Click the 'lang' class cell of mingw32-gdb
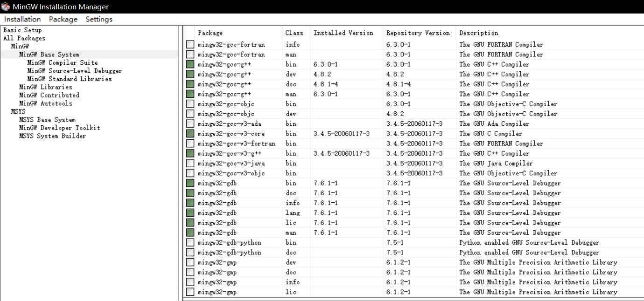 coord(293,213)
